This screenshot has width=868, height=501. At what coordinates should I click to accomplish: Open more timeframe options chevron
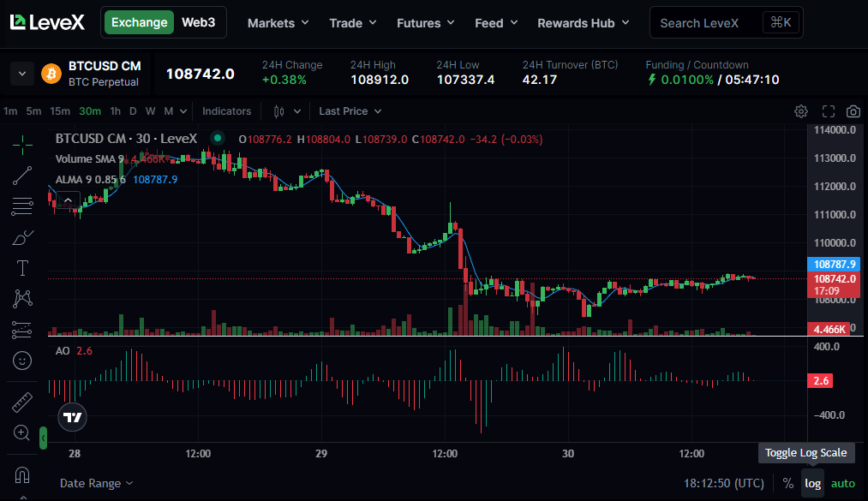coord(183,111)
